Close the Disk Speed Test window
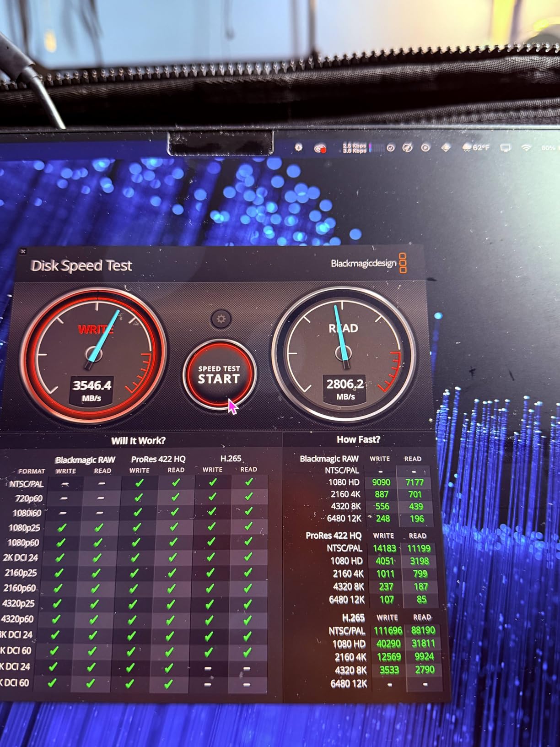 pos(23,251)
